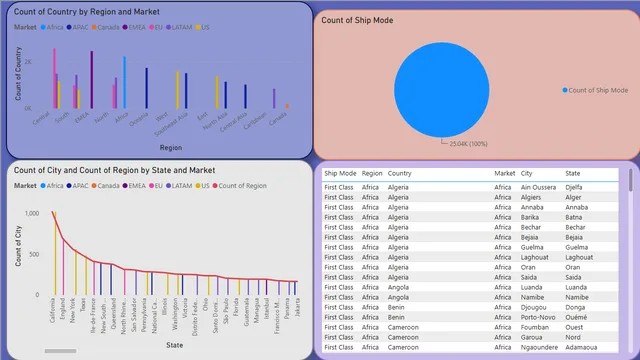640x360 pixels.
Task: Click the Central Asia bar
Action: 245,96
